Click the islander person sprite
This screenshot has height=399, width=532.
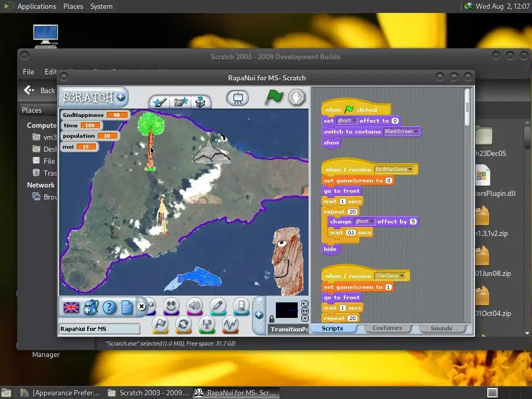click(x=163, y=215)
